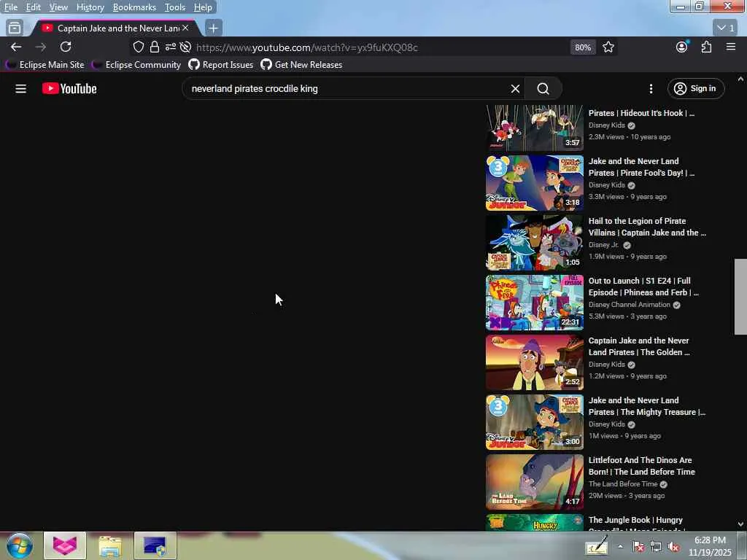Visit the Disney Jr. channel name
Viewport: 747px width, 560px height.
point(603,245)
